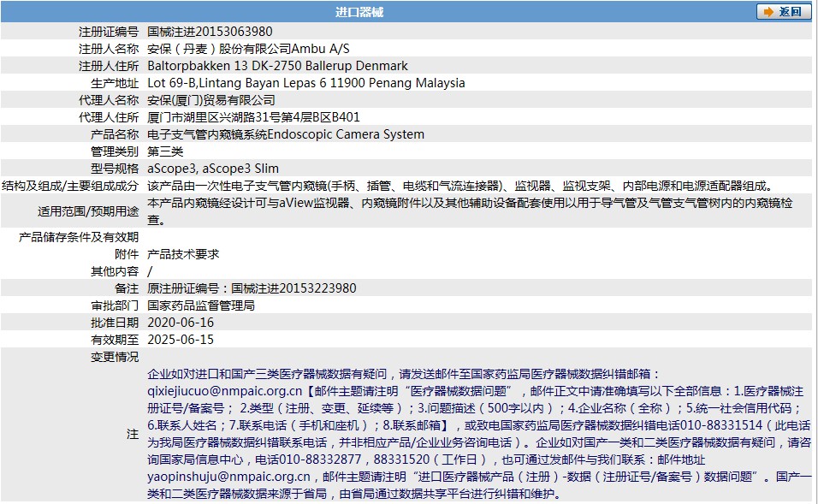
Task: Select approval department 国家药品监督管理局
Action: [201, 305]
